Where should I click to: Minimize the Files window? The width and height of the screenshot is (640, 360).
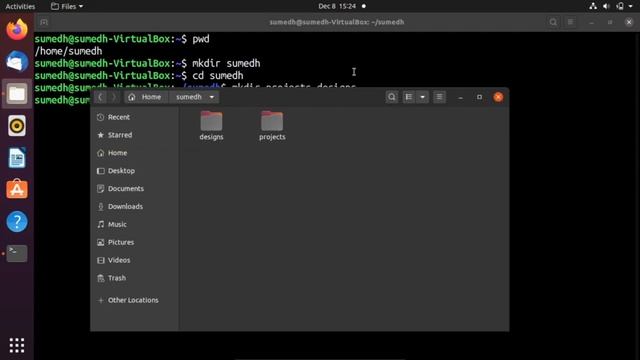(x=460, y=97)
